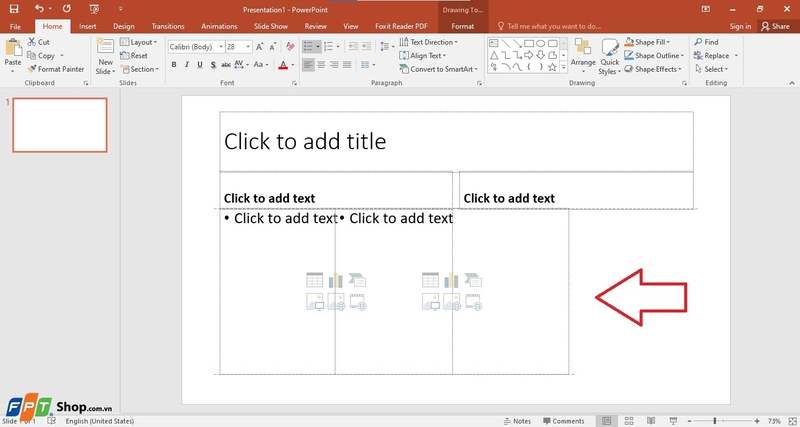Select the oval shape in gallery
The image size is (800, 427).
coord(541,43)
